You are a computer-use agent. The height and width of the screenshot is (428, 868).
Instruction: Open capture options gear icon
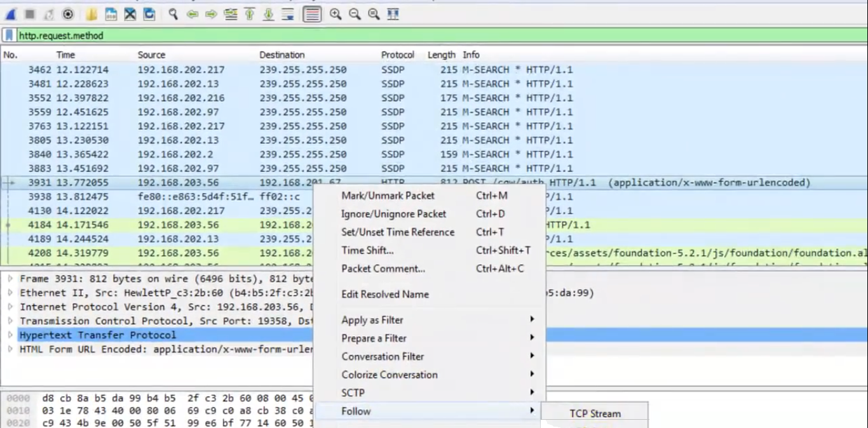click(68, 14)
